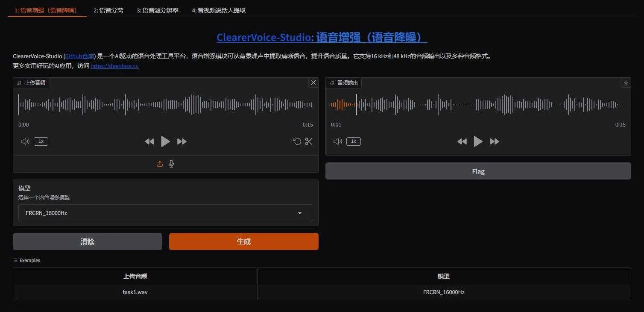Screen dimensions: 644x312
Task: Select the 语音增强（语音降噪） tab
Action: (47, 10)
